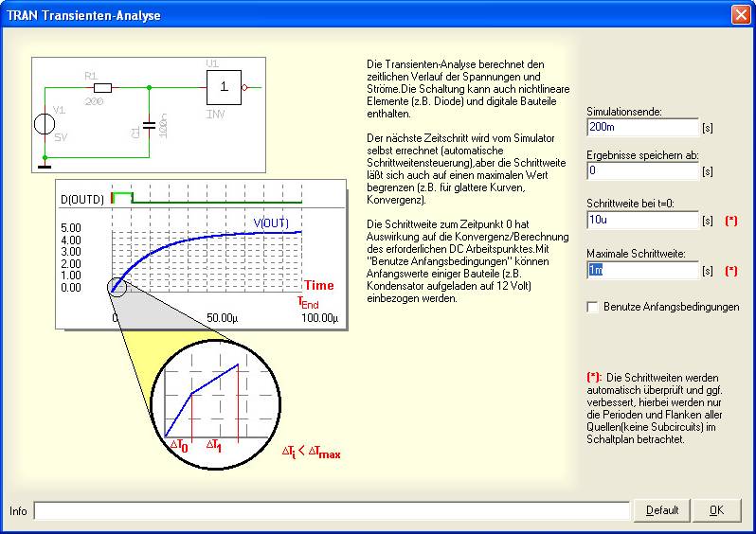Screen dimensions: 756x534
Task: Click the blue V(OUT) curve label
Action: pos(270,222)
